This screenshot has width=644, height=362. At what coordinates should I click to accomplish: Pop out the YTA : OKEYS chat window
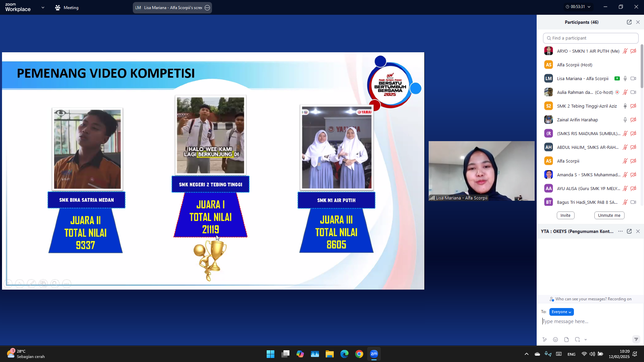coord(629,231)
